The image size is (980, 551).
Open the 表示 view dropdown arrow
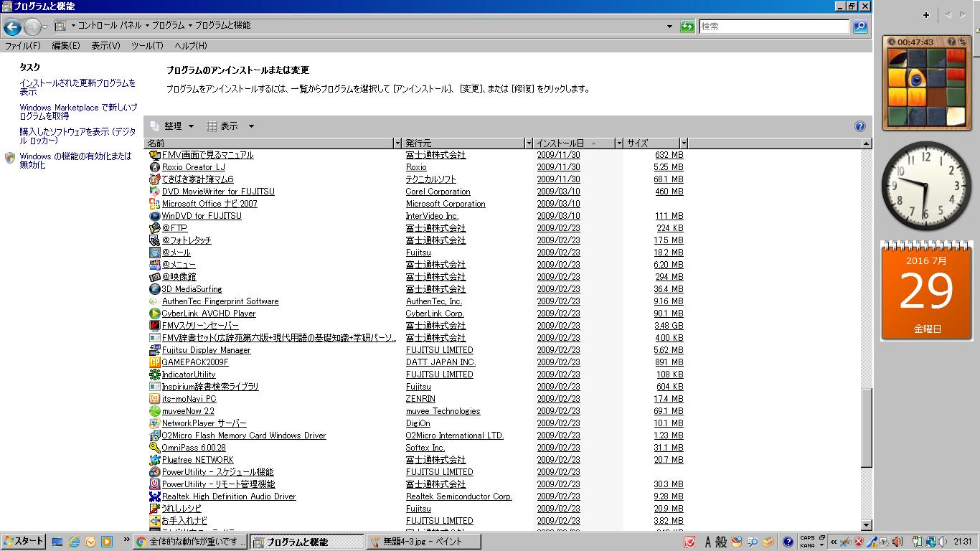tap(251, 126)
